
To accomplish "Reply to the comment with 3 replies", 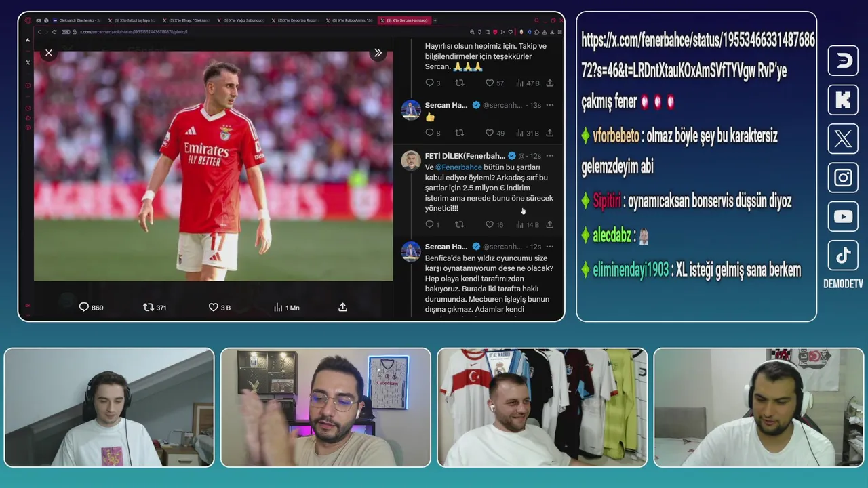I will (x=433, y=83).
